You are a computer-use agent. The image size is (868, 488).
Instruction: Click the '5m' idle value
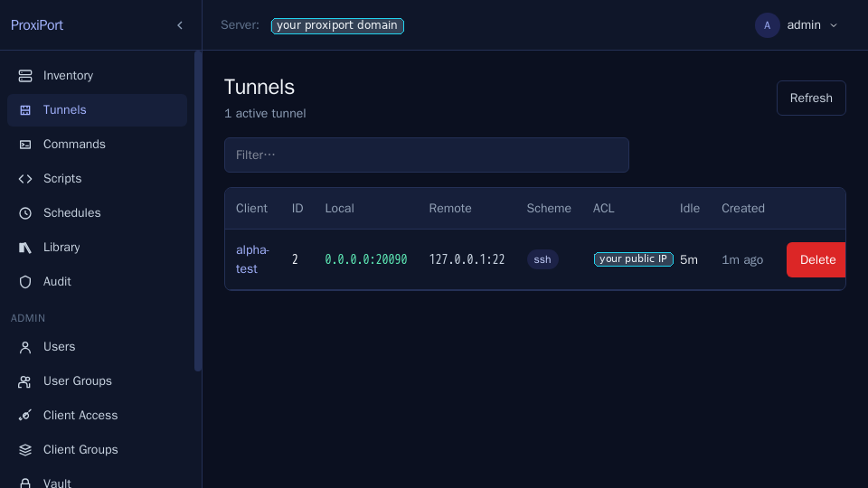coord(689,259)
